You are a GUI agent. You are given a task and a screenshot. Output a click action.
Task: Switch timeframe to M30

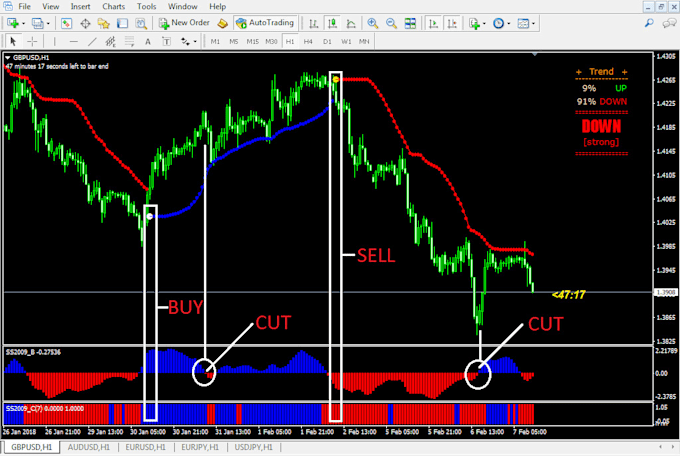[x=271, y=42]
